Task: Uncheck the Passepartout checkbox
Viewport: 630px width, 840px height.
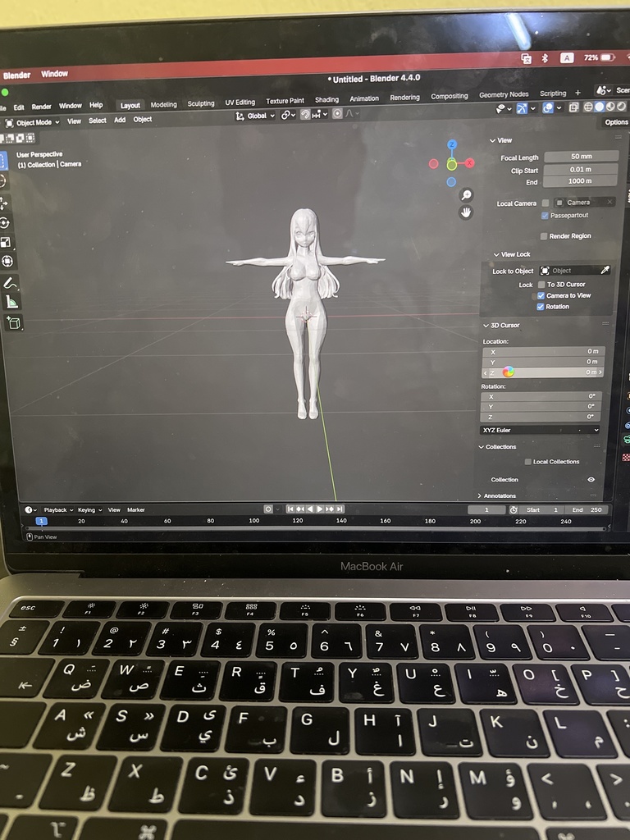Action: coord(545,216)
